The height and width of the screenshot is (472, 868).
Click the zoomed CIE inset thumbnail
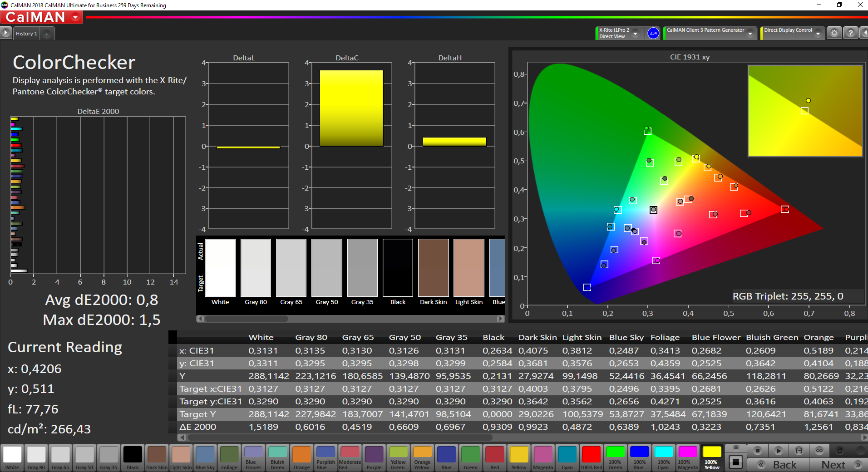[x=805, y=111]
